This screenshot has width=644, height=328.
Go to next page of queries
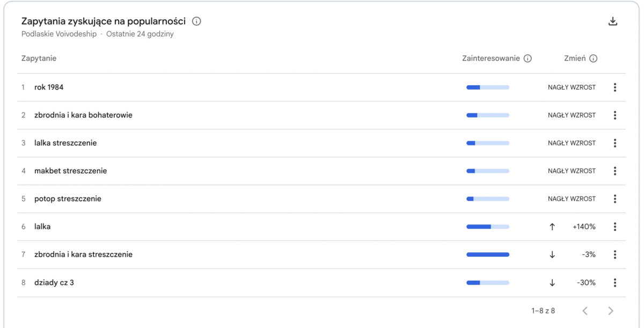pos(611,311)
